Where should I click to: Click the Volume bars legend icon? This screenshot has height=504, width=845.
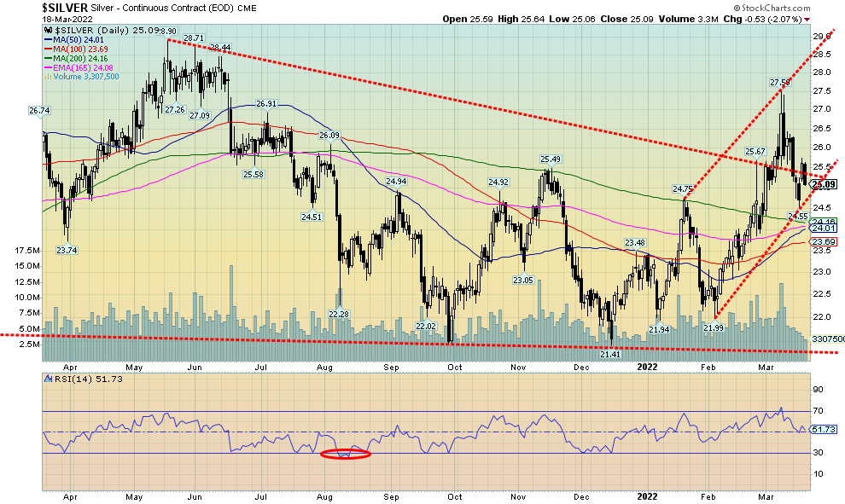pos(49,77)
